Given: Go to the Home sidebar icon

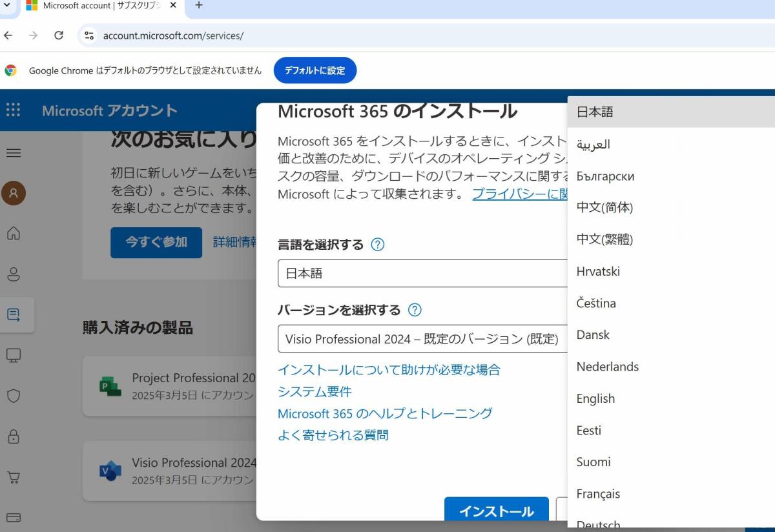Looking at the screenshot, I should 13,233.
